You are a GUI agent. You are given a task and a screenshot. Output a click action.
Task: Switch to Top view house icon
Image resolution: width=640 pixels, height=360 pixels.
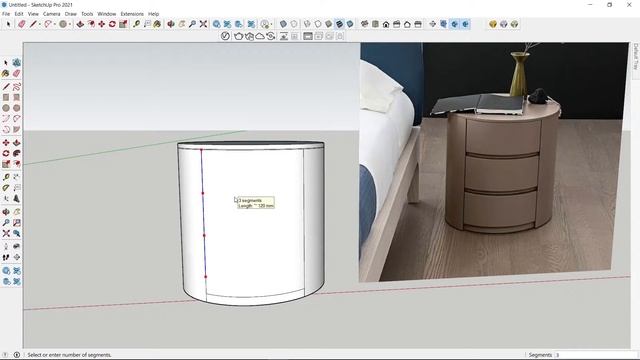(x=375, y=24)
